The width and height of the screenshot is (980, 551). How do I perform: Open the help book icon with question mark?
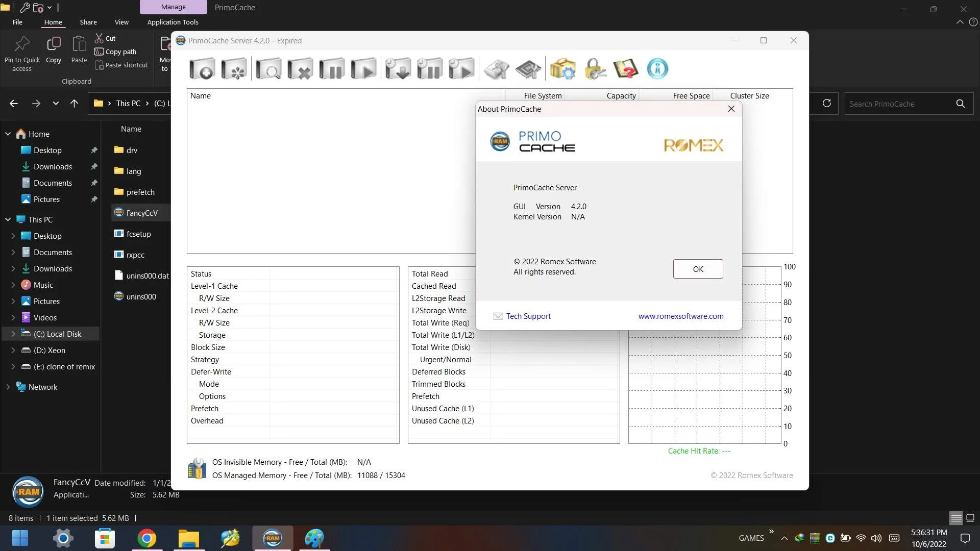click(626, 69)
